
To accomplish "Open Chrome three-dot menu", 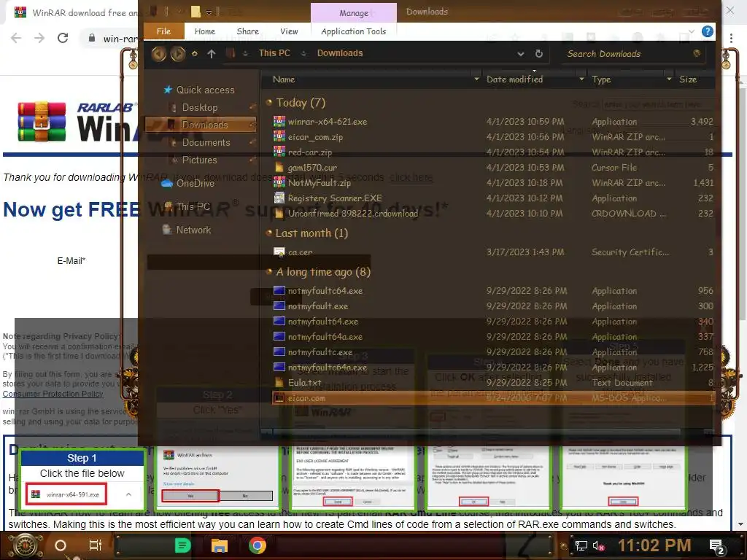I will [x=731, y=38].
